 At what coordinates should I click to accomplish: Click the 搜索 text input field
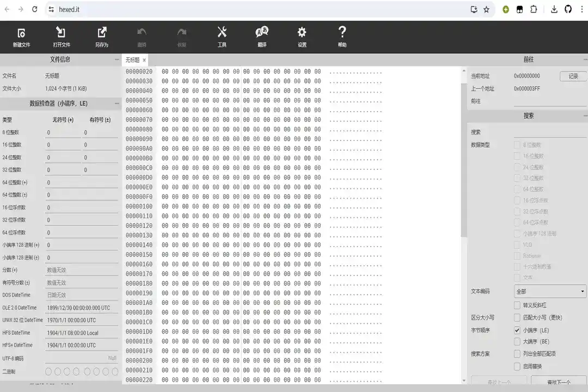[x=550, y=132]
